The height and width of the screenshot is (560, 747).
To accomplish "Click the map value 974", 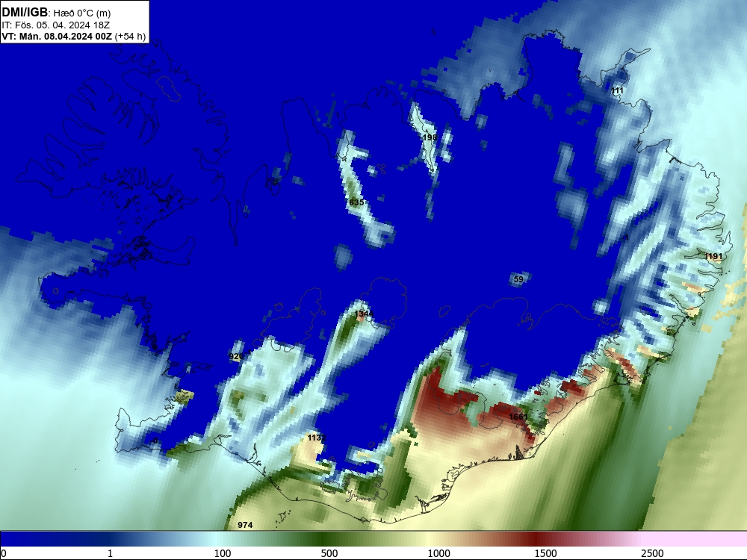I will tap(245, 525).
